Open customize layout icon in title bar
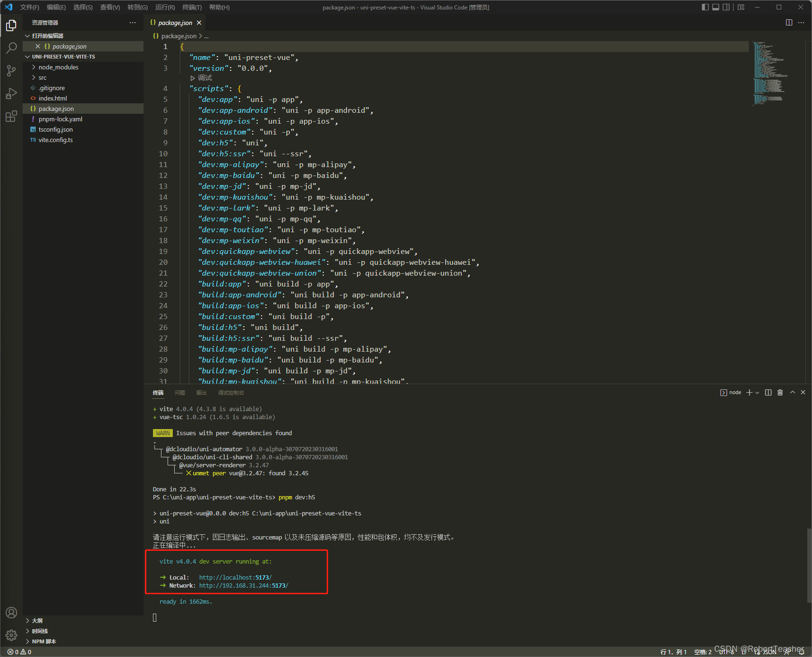The width and height of the screenshot is (812, 657). tap(741, 7)
